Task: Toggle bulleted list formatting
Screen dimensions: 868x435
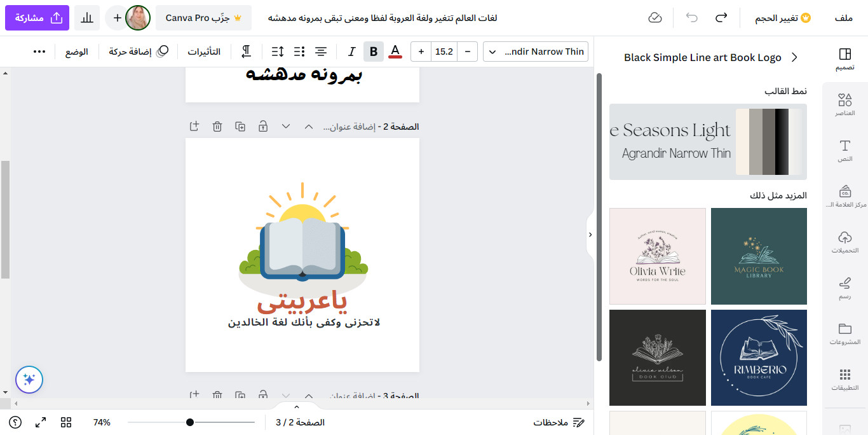Action: click(x=300, y=52)
